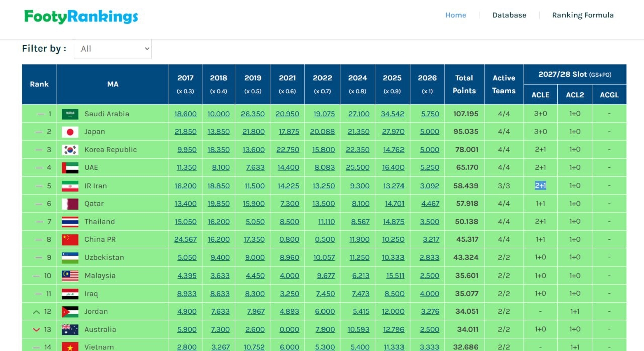Click the FootyRankings logo

pyautogui.click(x=81, y=17)
